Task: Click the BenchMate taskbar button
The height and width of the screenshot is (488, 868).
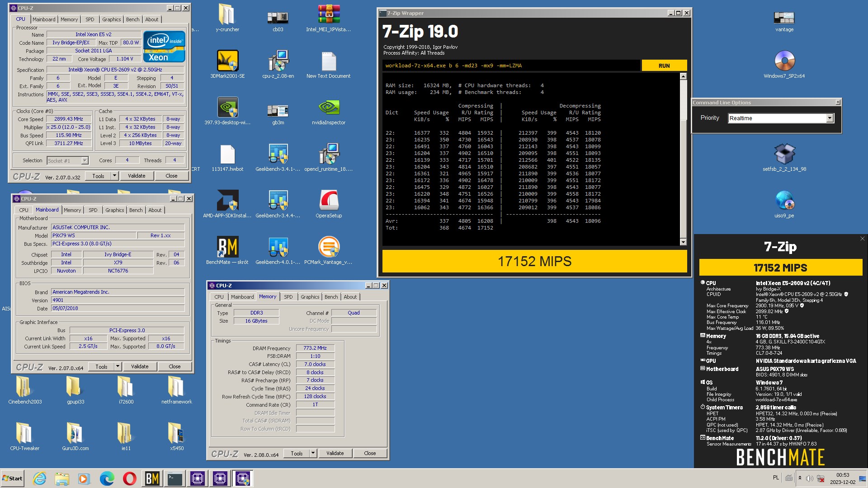Action: [152, 479]
